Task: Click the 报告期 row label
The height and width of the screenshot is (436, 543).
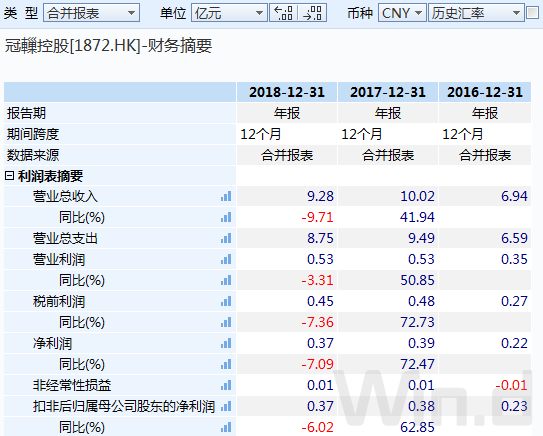Action: pyautogui.click(x=26, y=113)
